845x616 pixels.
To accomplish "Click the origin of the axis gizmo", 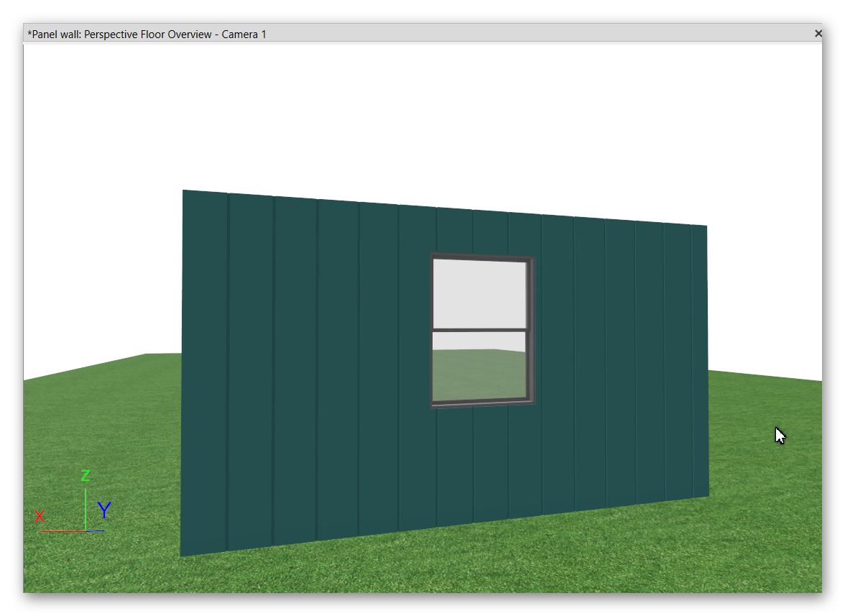I will point(86,530).
